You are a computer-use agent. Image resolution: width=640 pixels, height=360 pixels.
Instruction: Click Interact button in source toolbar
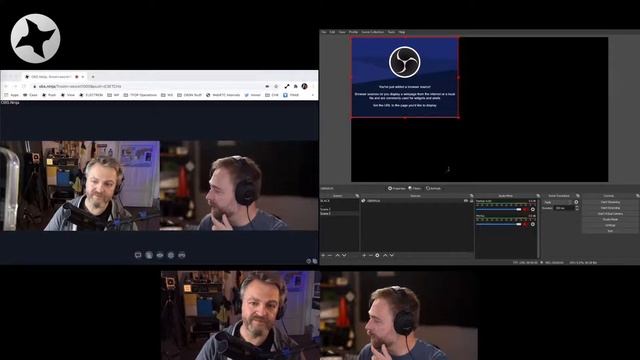pyautogui.click(x=433, y=189)
